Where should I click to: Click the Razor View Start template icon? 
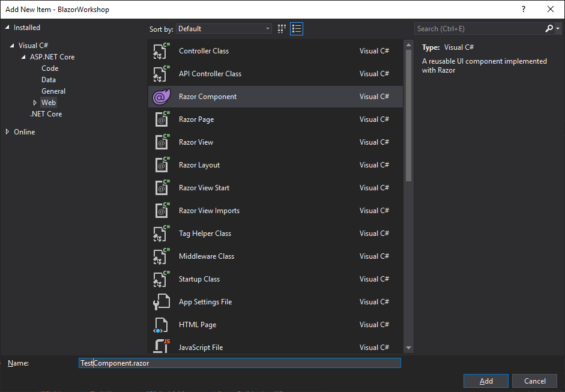tap(162, 188)
